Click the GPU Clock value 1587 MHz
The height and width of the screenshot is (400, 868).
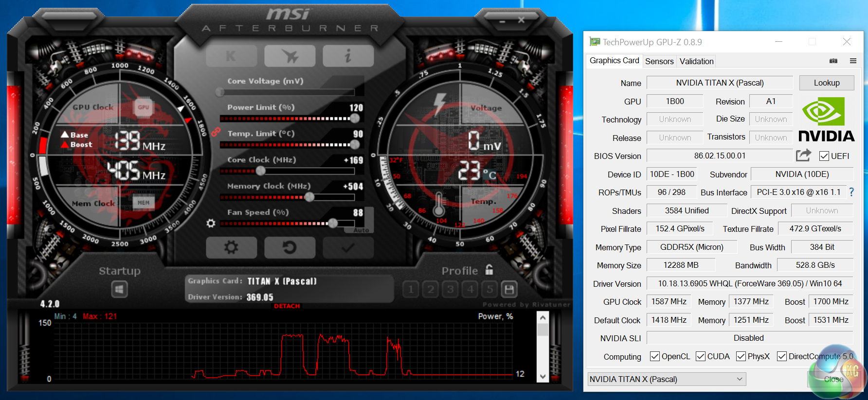(x=669, y=301)
